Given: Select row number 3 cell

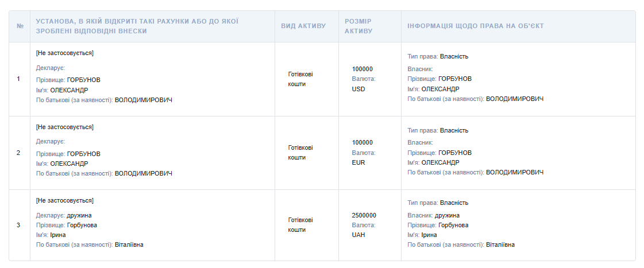Looking at the screenshot, I should point(18,225).
